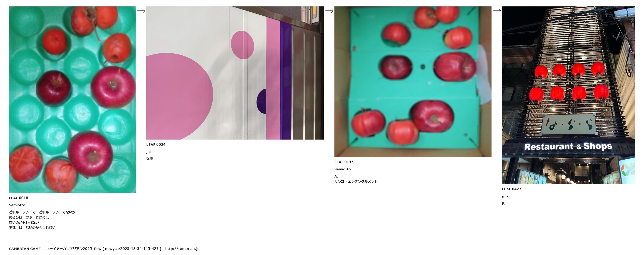The height and width of the screenshot is (255, 644).
Task: Click the CAMBRIAN GAME footer title
Action: point(25,249)
